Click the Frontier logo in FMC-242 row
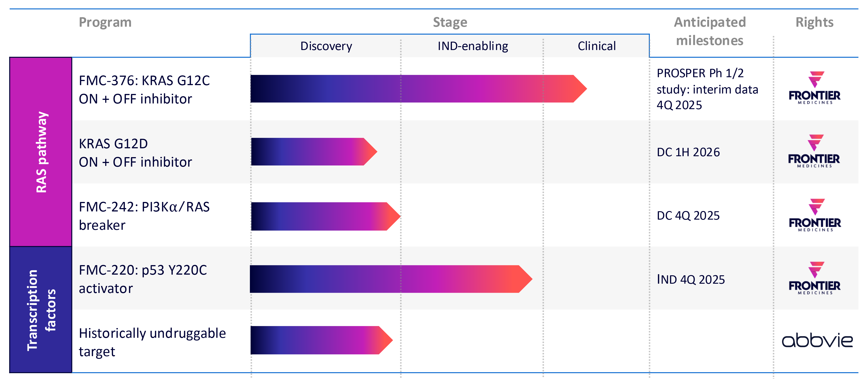868x379 pixels. [815, 215]
